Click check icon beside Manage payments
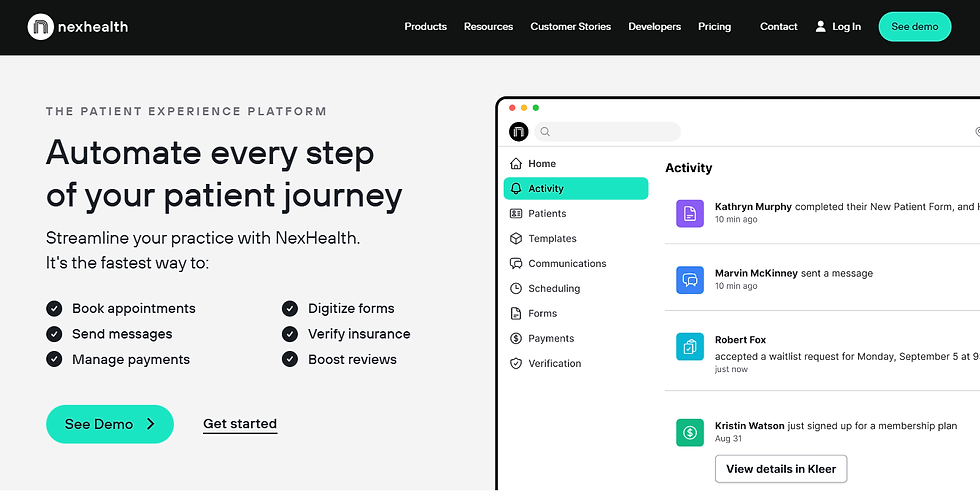The height and width of the screenshot is (491, 980). (x=54, y=360)
